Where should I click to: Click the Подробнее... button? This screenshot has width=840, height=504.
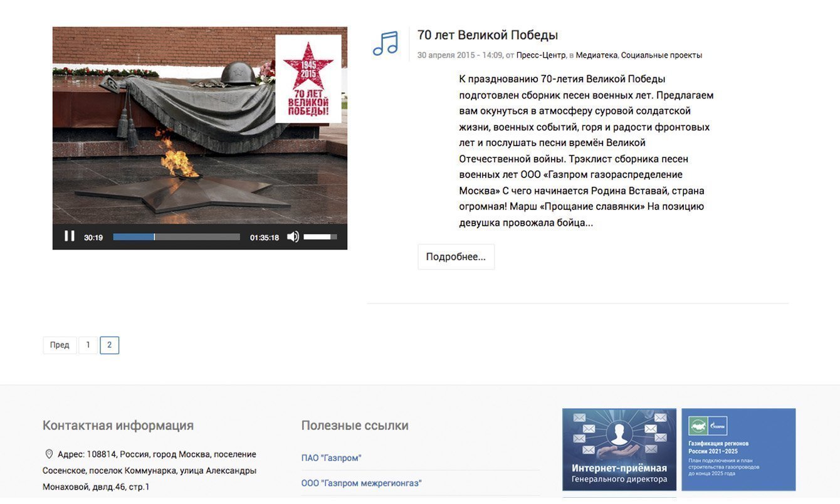456,257
